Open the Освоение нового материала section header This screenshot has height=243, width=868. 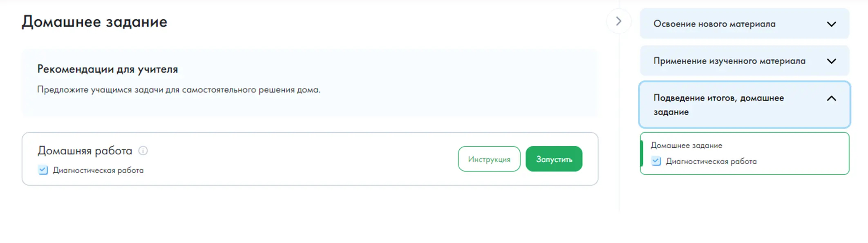pyautogui.click(x=744, y=24)
